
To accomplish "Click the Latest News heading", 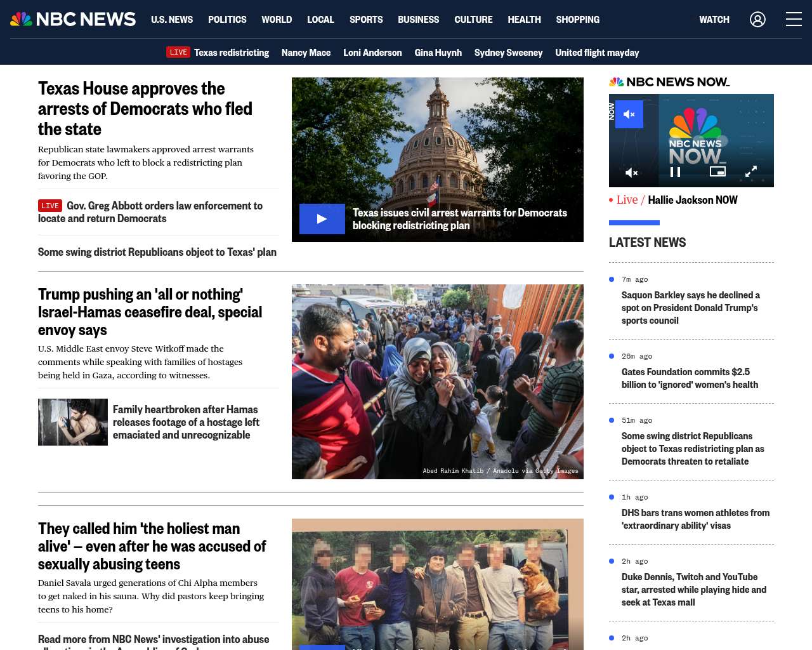I will pyautogui.click(x=647, y=242).
